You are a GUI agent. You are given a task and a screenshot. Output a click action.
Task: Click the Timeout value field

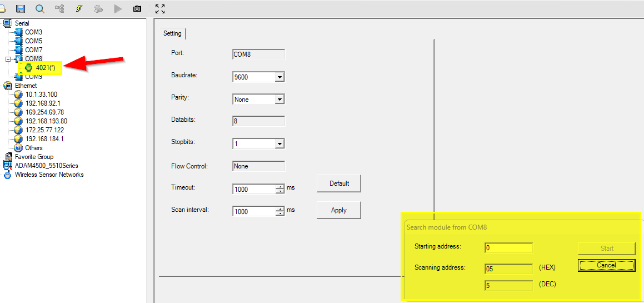(x=254, y=189)
